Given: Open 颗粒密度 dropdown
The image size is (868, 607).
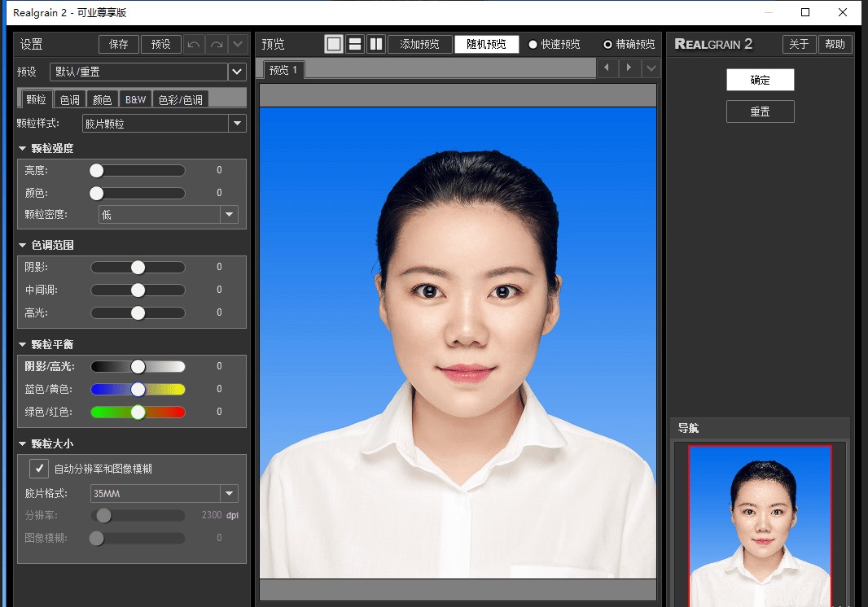Looking at the screenshot, I should (x=169, y=215).
